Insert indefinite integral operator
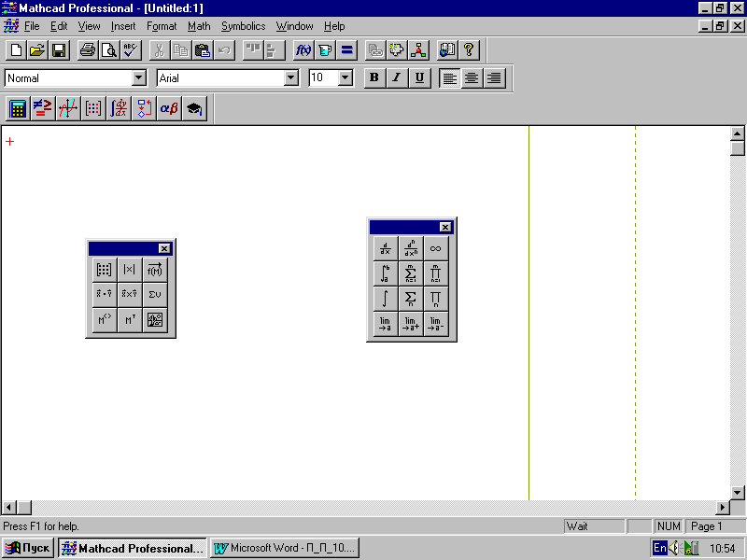 pos(386,299)
